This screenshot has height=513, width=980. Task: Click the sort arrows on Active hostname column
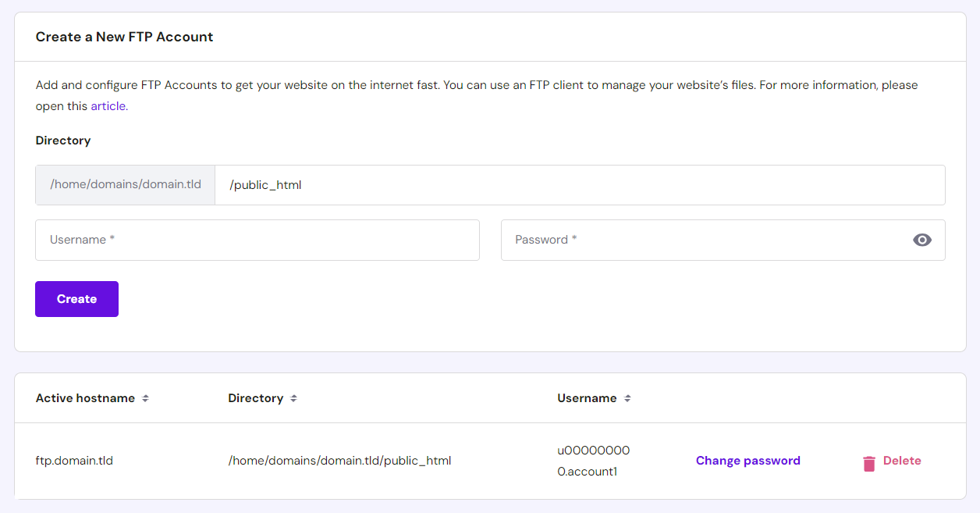click(145, 398)
